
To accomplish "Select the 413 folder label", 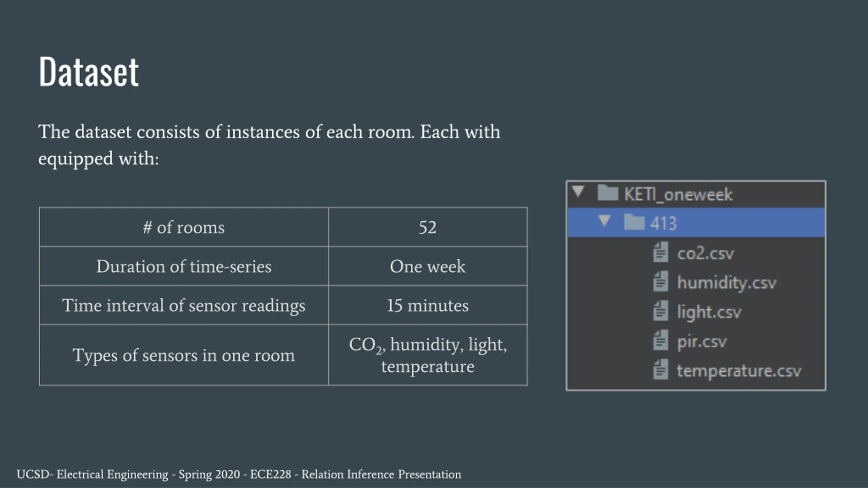I will click(x=664, y=223).
